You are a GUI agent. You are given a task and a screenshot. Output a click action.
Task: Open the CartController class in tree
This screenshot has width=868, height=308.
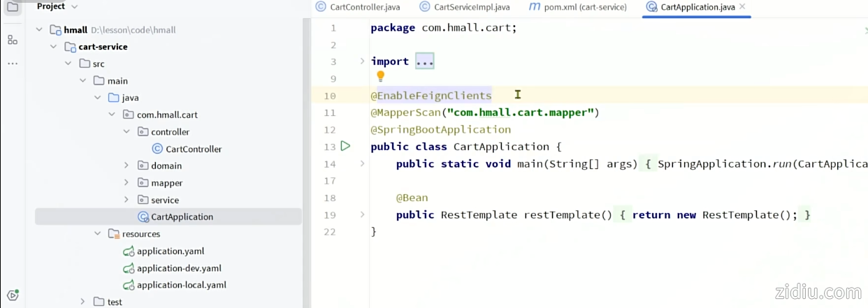193,149
